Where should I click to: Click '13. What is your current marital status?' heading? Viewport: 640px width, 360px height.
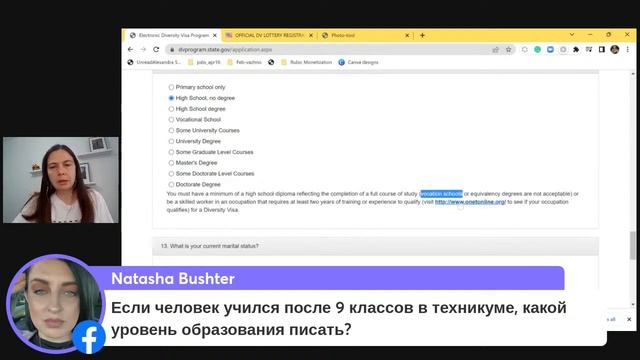pos(210,246)
